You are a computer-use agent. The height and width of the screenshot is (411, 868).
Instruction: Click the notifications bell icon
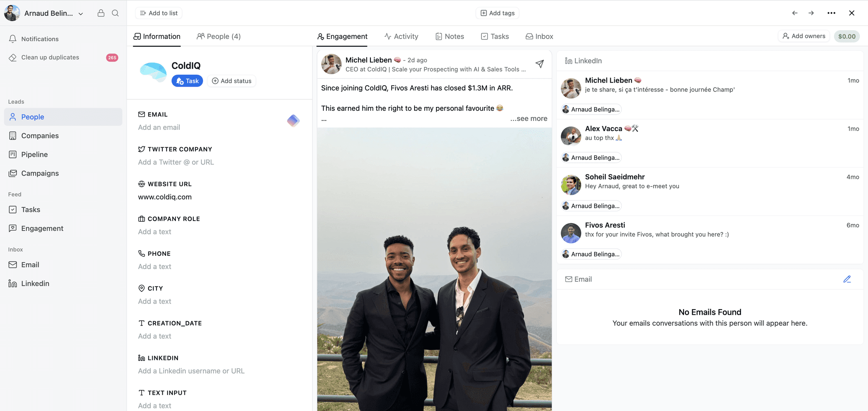pos(13,39)
